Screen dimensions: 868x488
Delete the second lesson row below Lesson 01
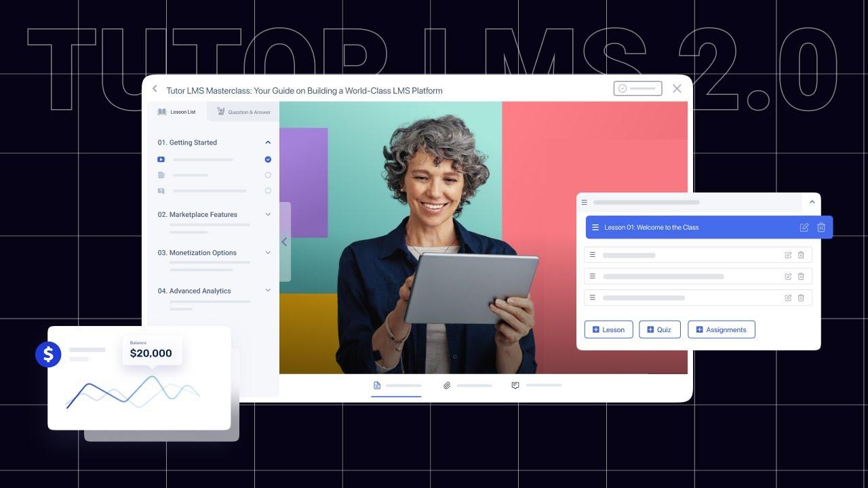(x=801, y=277)
